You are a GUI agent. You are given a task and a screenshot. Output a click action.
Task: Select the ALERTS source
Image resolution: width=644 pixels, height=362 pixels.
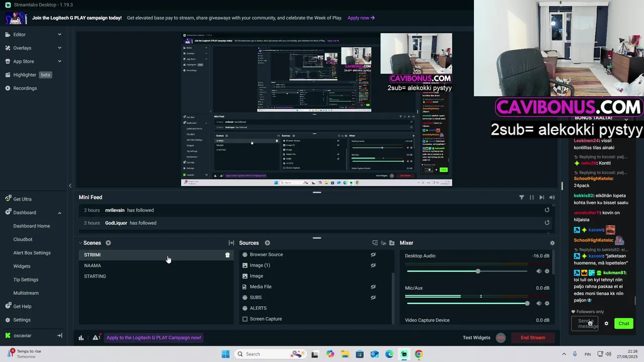click(x=258, y=308)
